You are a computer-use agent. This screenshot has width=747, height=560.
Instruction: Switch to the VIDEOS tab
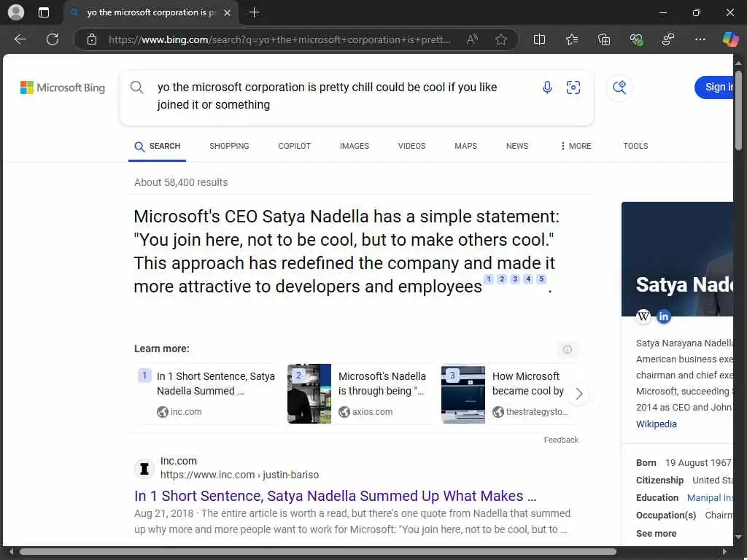tap(411, 146)
